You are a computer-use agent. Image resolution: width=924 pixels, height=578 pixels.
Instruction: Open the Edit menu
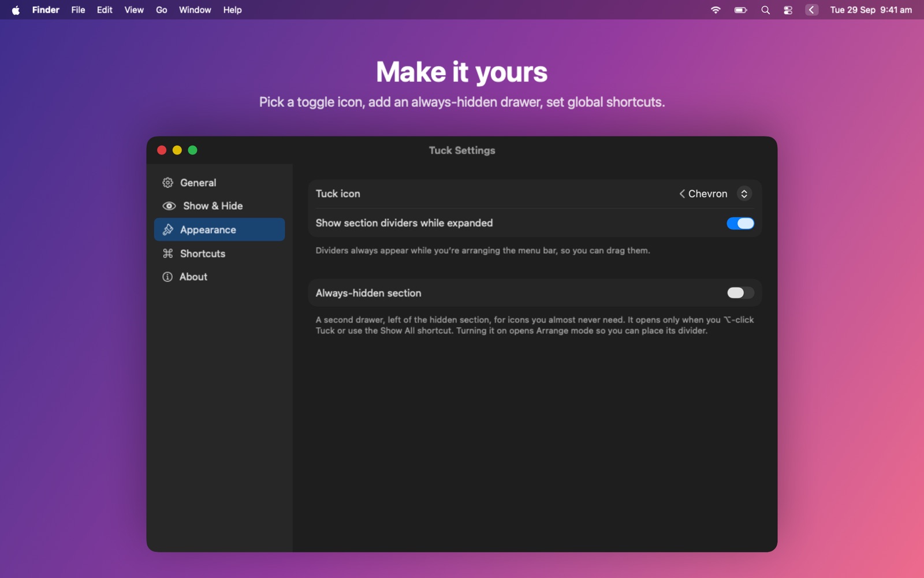(105, 10)
